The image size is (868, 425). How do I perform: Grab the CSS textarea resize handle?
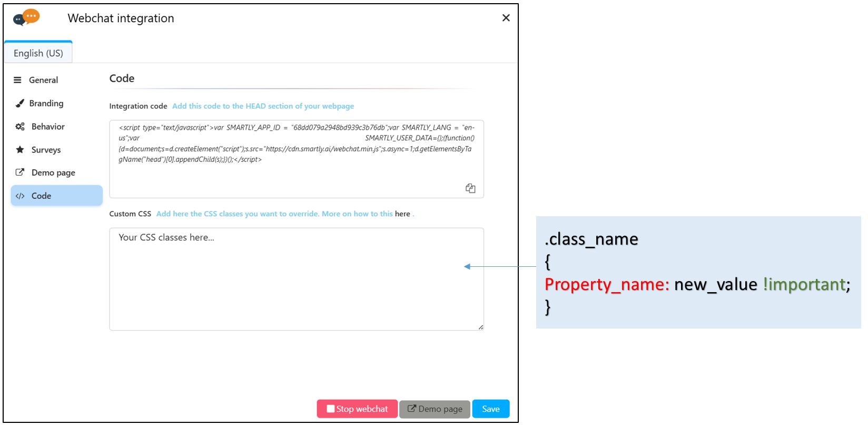(x=481, y=327)
